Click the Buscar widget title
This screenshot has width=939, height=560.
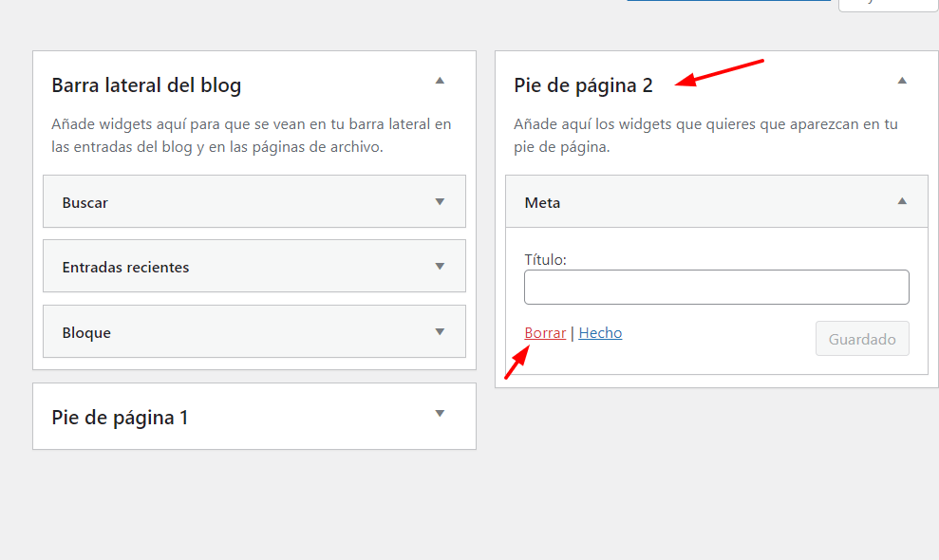[x=85, y=203]
